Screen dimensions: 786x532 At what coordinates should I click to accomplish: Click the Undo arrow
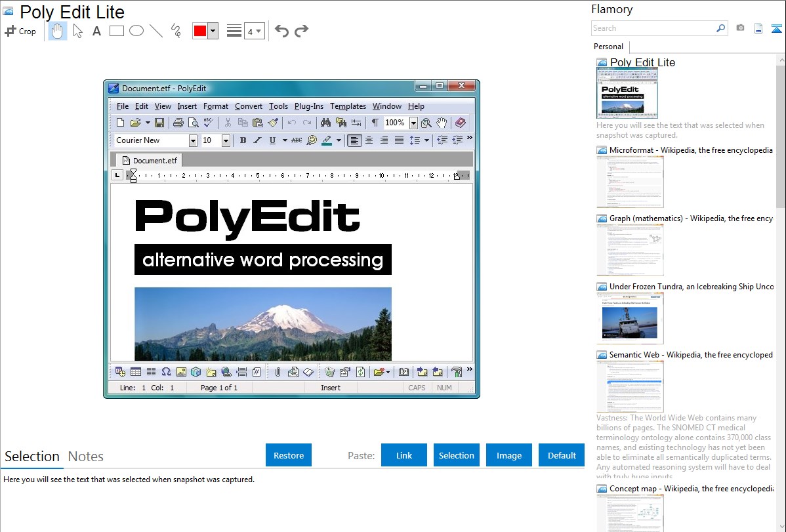(x=281, y=31)
